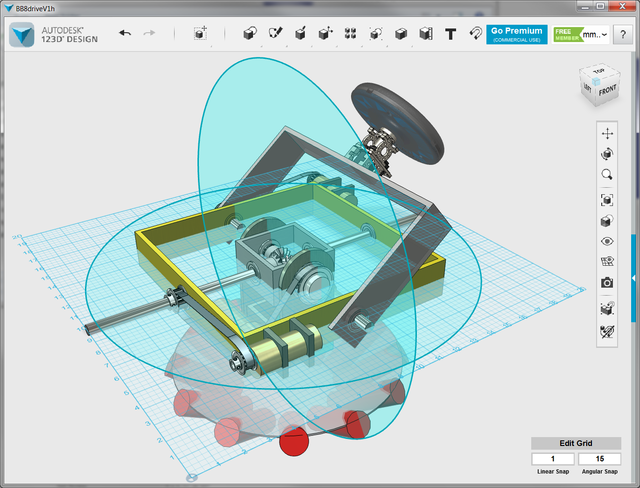Click the Edit Grid button
Image resolution: width=640 pixels, height=488 pixels.
click(x=576, y=443)
